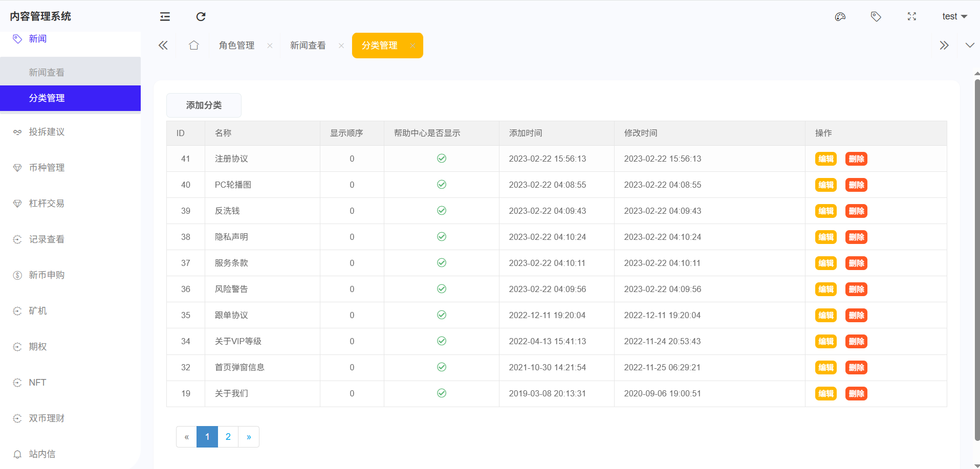
Task: Go to page 2 in pagination
Action: tap(228, 437)
